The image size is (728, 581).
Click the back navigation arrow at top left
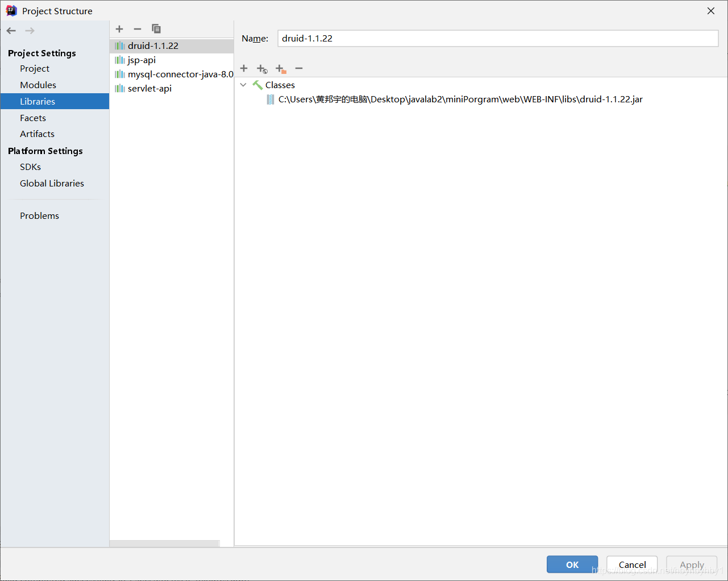tap(10, 30)
